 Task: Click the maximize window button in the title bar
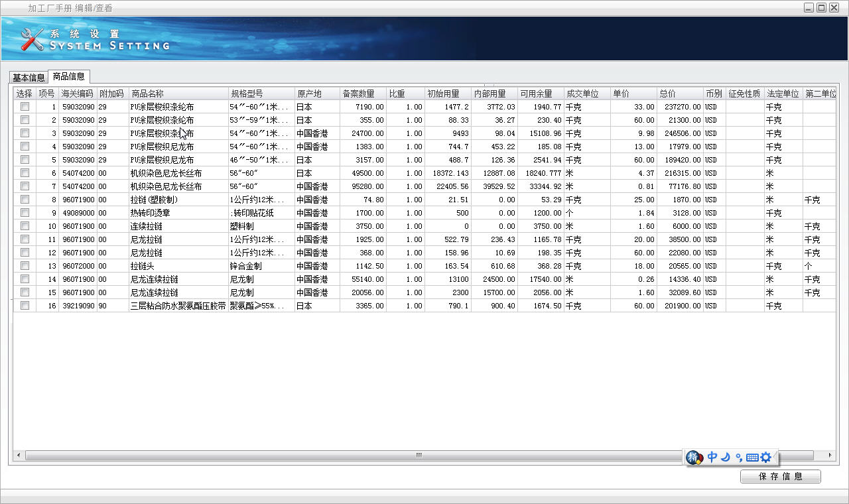[x=821, y=8]
